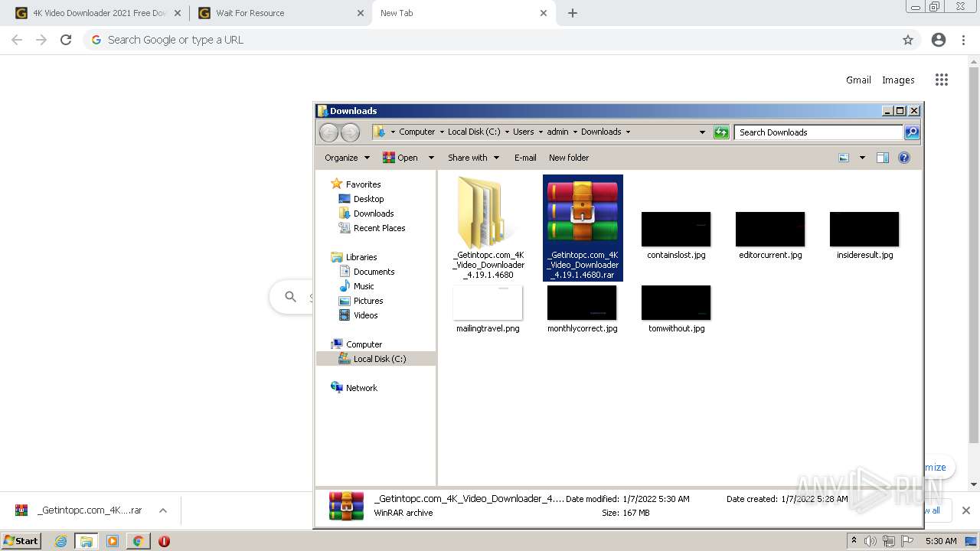The width and height of the screenshot is (980, 551).
Task: Open a new Chrome tab
Action: coord(572,13)
